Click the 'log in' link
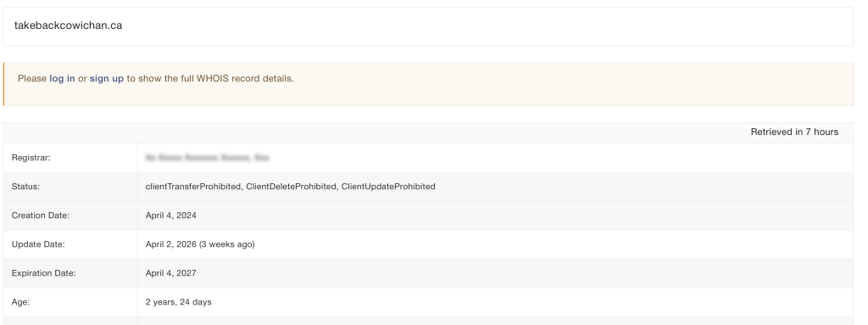Image resolution: width=868 pixels, height=325 pixels. pyautogui.click(x=62, y=79)
